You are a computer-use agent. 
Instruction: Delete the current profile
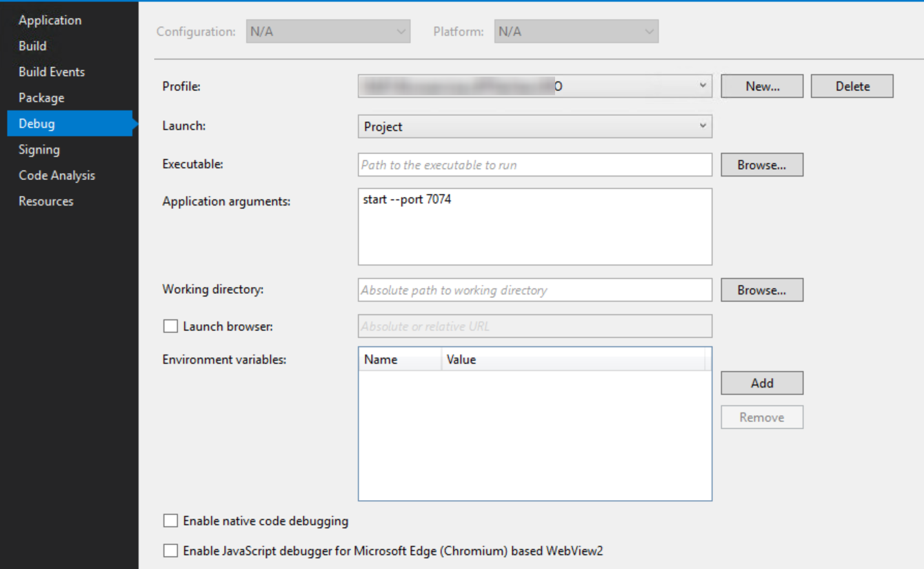coord(852,86)
